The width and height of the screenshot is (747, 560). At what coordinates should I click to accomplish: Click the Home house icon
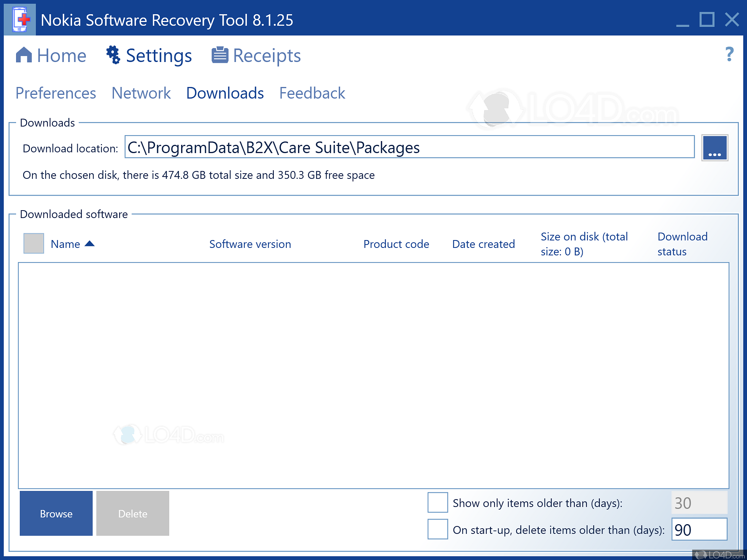point(24,55)
